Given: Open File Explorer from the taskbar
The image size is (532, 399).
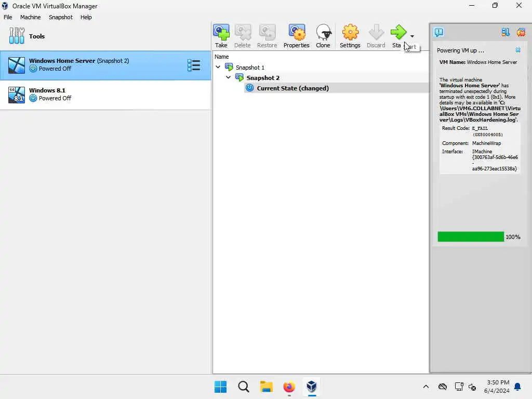Looking at the screenshot, I should (267, 387).
